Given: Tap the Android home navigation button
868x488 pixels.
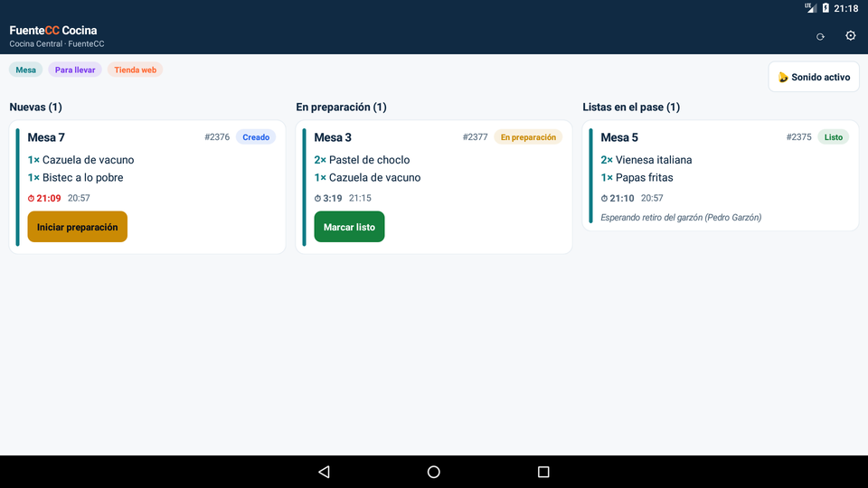Looking at the screenshot, I should 434,472.
